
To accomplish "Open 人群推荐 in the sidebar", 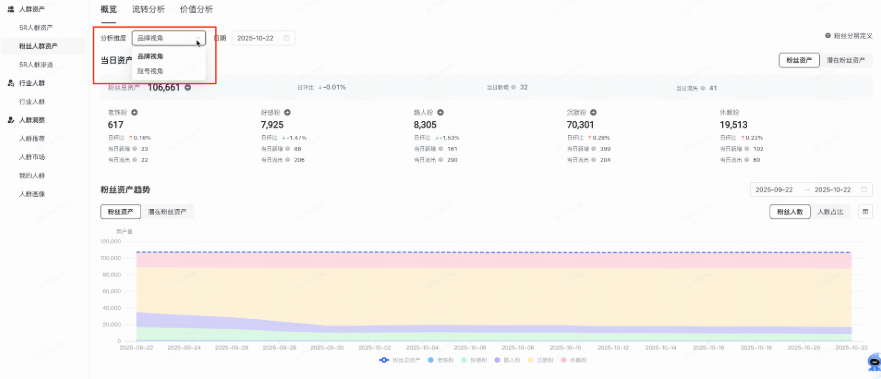I will (x=31, y=139).
